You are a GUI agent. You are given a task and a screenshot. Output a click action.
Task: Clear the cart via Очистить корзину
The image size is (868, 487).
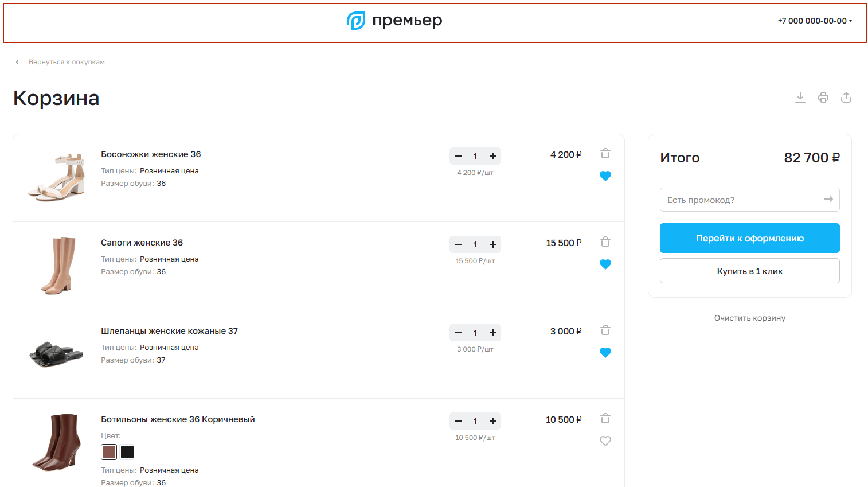pyautogui.click(x=750, y=318)
